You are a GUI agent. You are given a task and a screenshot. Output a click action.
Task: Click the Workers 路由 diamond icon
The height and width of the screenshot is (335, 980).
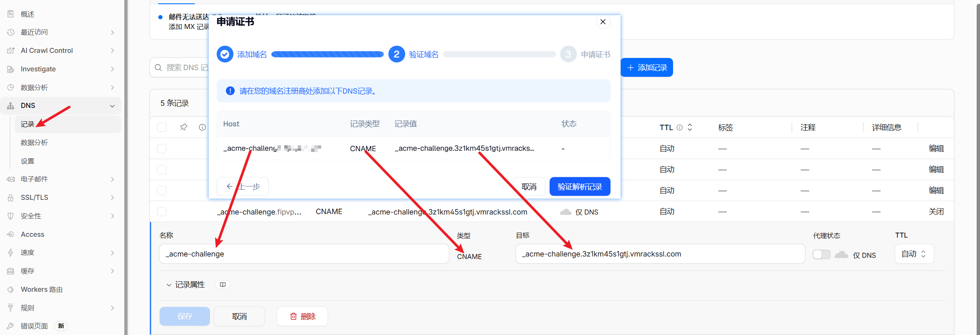(11, 289)
